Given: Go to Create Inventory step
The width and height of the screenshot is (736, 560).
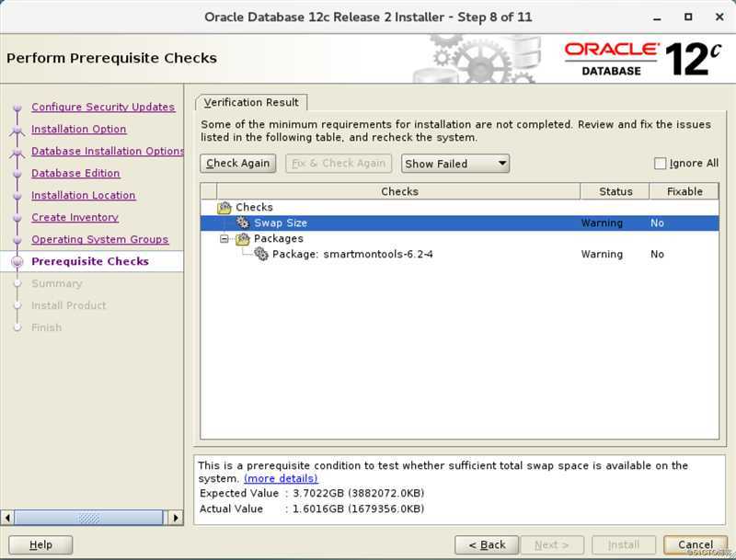Looking at the screenshot, I should (x=75, y=217).
